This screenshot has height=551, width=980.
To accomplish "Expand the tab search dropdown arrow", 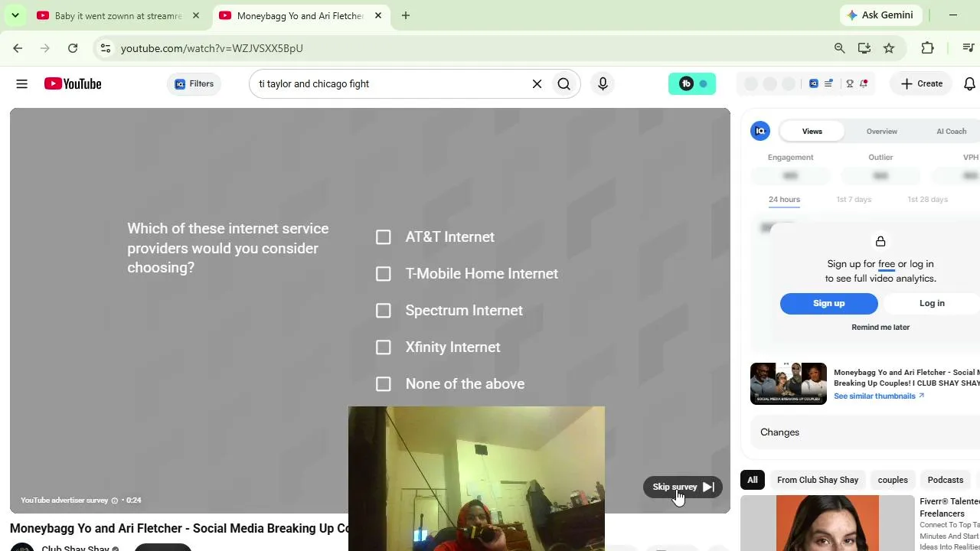I will point(15,15).
